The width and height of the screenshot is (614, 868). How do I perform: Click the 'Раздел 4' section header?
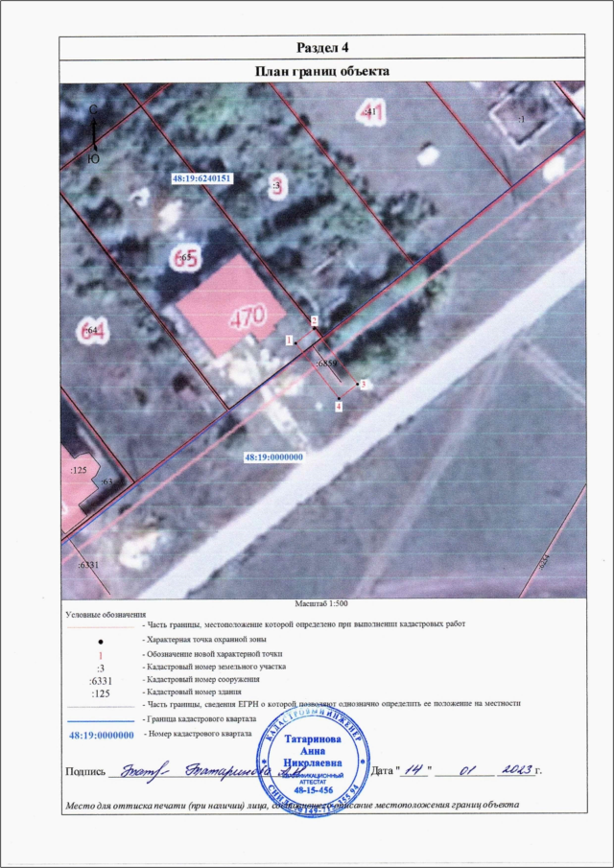tap(321, 48)
